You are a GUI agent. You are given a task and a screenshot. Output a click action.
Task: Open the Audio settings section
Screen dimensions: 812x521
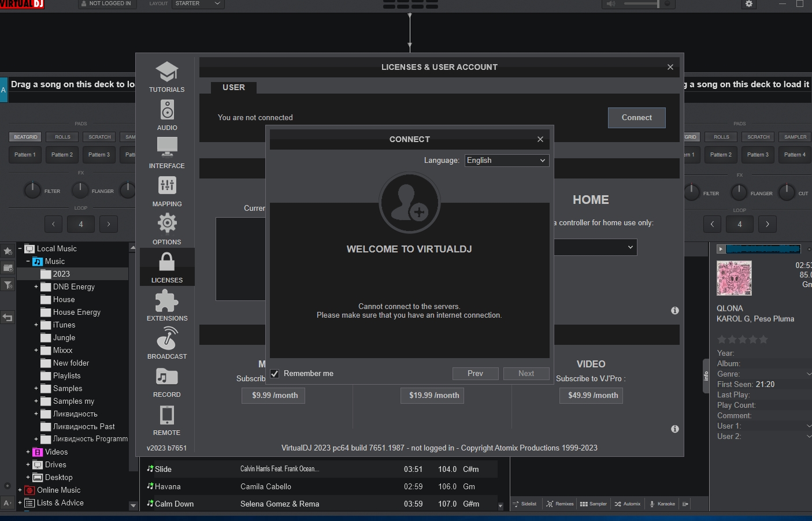(166, 114)
